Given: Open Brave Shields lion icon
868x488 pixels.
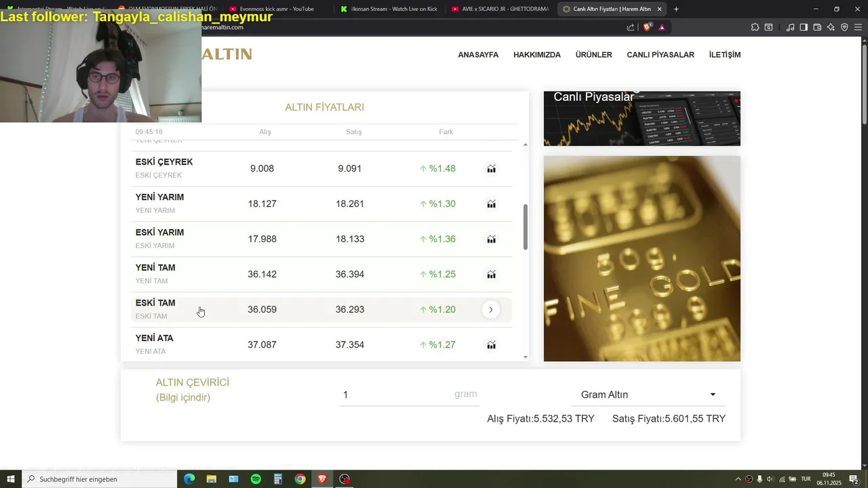Looking at the screenshot, I should [647, 27].
